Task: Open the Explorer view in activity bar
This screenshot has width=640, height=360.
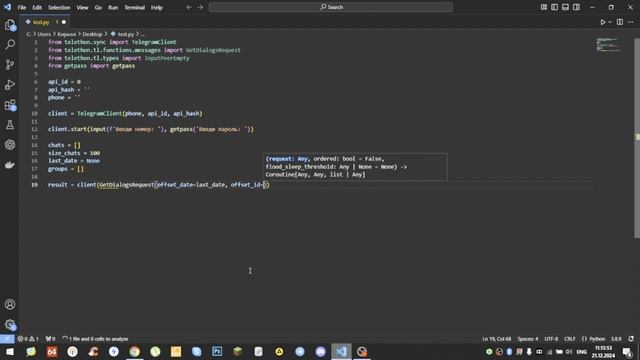Action: coord(10,25)
